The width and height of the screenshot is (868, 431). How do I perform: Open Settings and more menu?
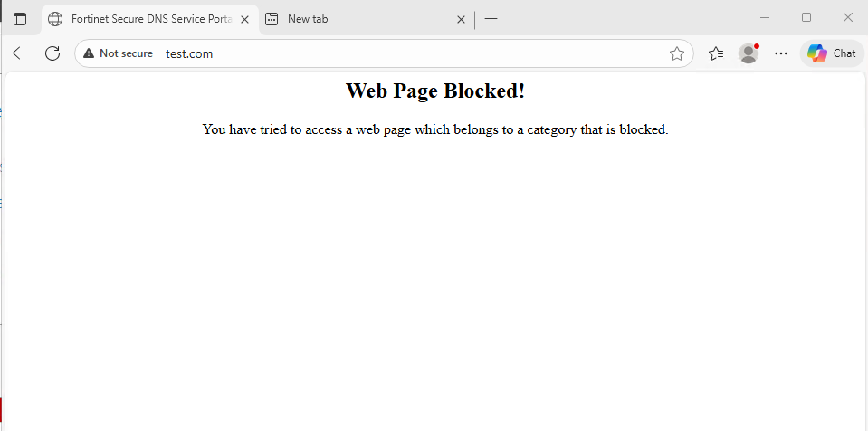point(780,53)
